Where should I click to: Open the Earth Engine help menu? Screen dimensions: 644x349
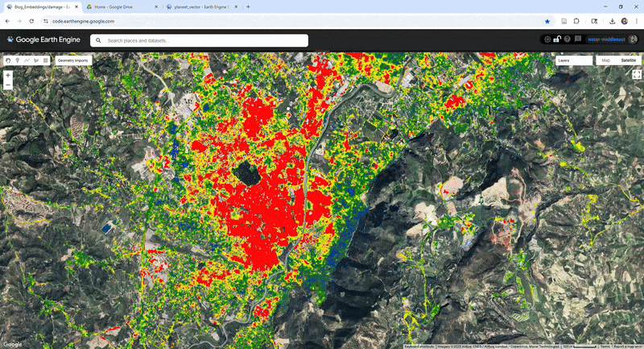click(568, 39)
